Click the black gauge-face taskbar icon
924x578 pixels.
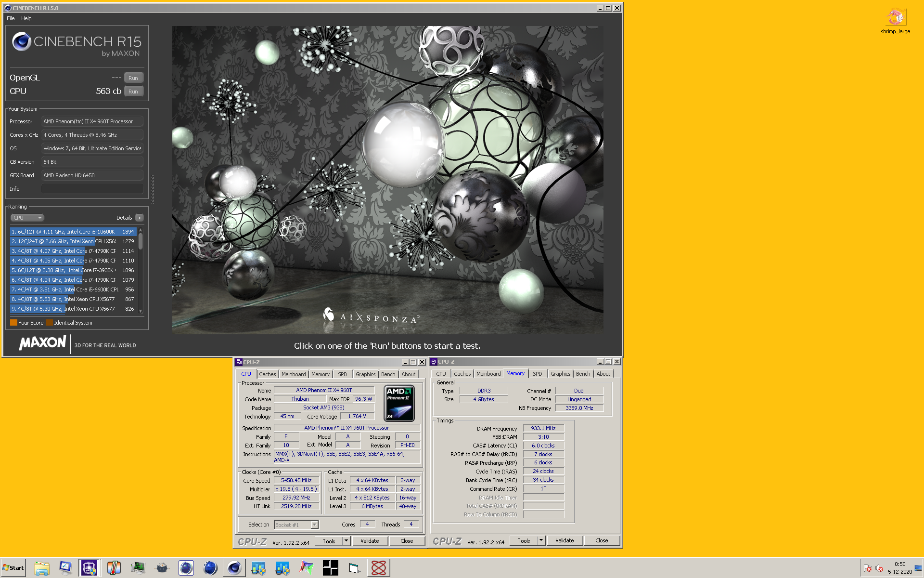click(x=162, y=568)
